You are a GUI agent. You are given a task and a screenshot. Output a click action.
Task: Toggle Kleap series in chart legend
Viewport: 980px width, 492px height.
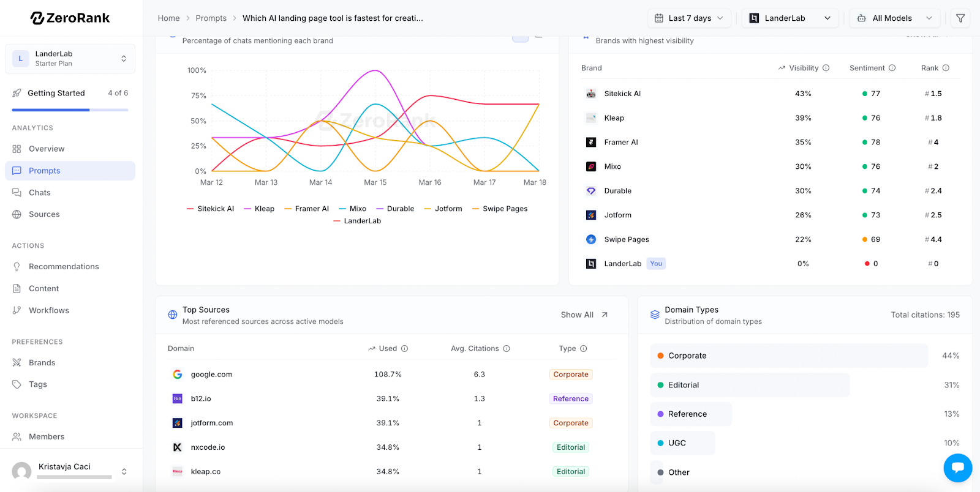tap(259, 209)
